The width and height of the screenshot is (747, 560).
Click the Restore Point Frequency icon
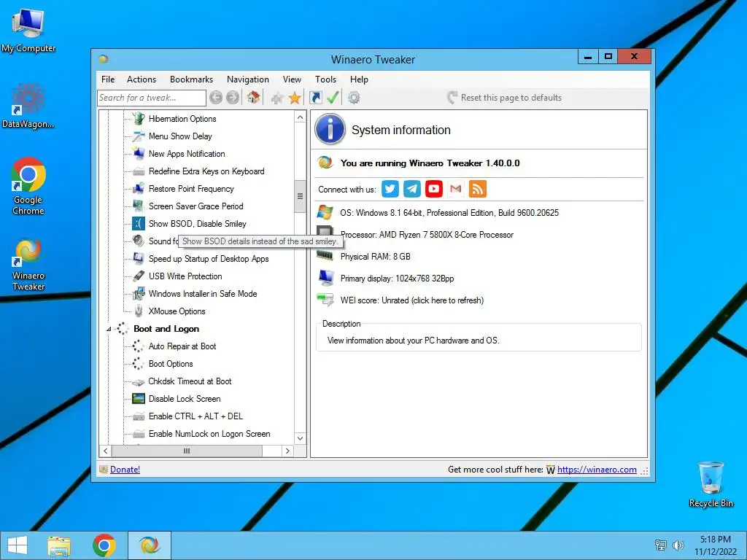point(139,189)
